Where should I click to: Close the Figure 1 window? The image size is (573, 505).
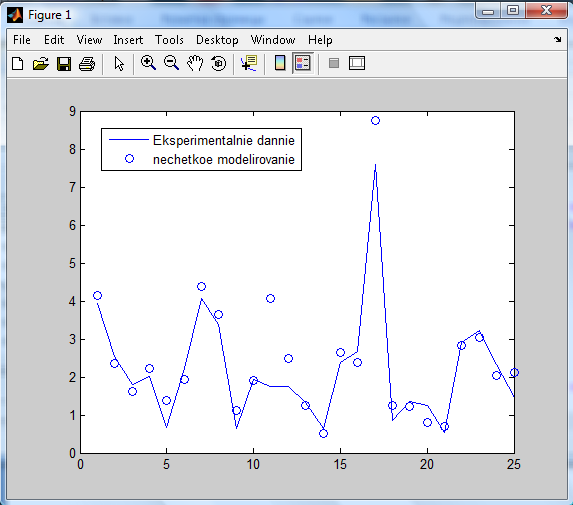(x=546, y=10)
